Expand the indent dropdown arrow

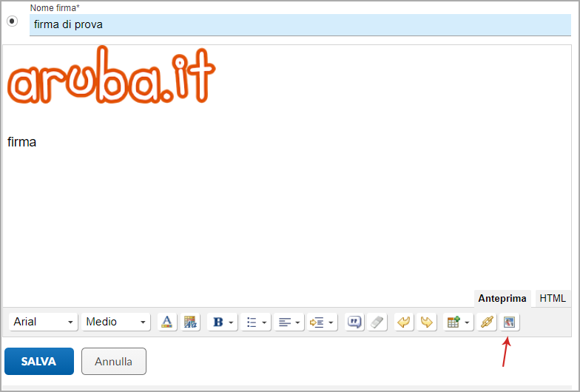[x=331, y=322]
